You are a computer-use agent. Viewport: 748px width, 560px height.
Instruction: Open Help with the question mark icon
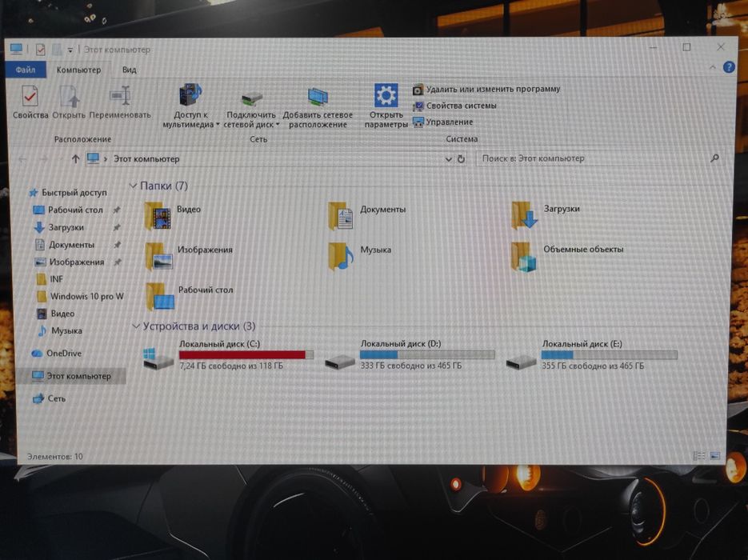coord(729,67)
